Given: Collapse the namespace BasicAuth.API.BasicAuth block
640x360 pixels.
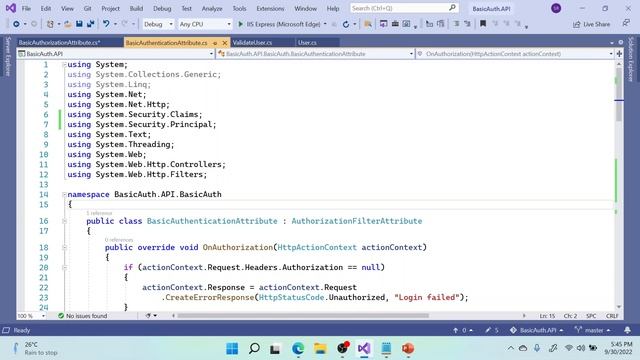Looking at the screenshot, I should [x=64, y=194].
